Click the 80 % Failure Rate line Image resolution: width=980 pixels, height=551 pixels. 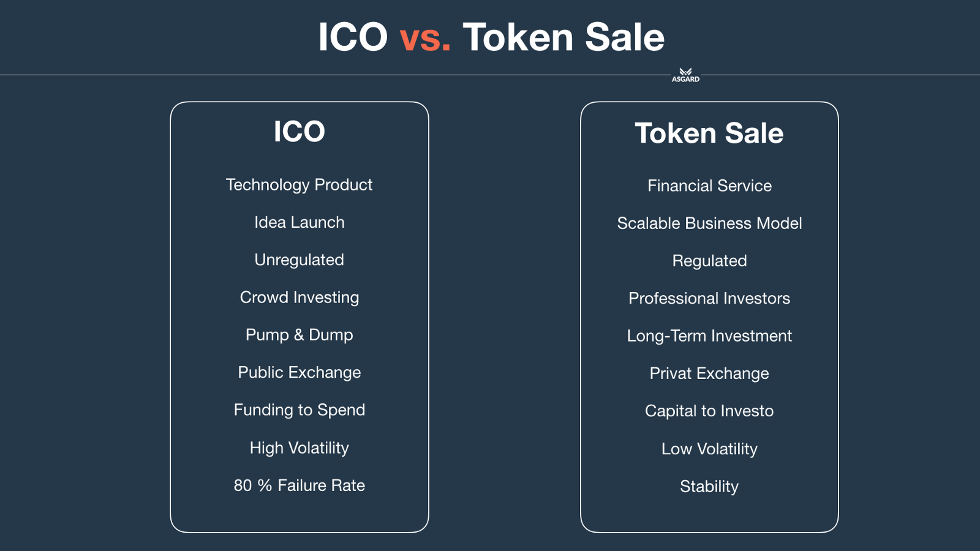click(x=299, y=485)
